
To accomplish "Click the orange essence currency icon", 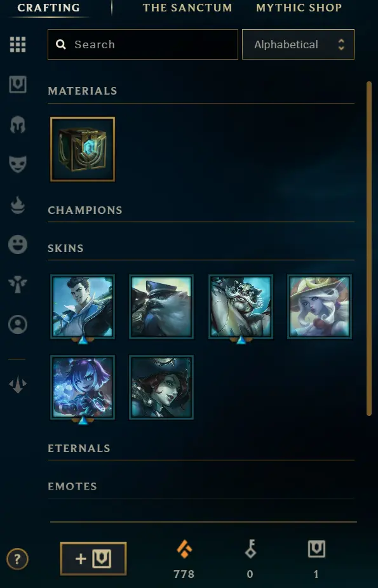I will (184, 549).
